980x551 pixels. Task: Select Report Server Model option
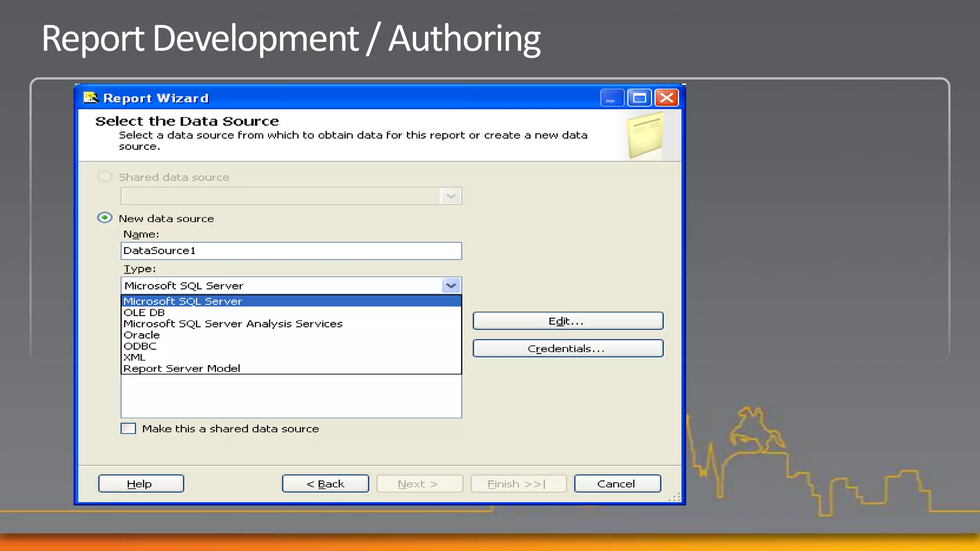[x=291, y=369]
